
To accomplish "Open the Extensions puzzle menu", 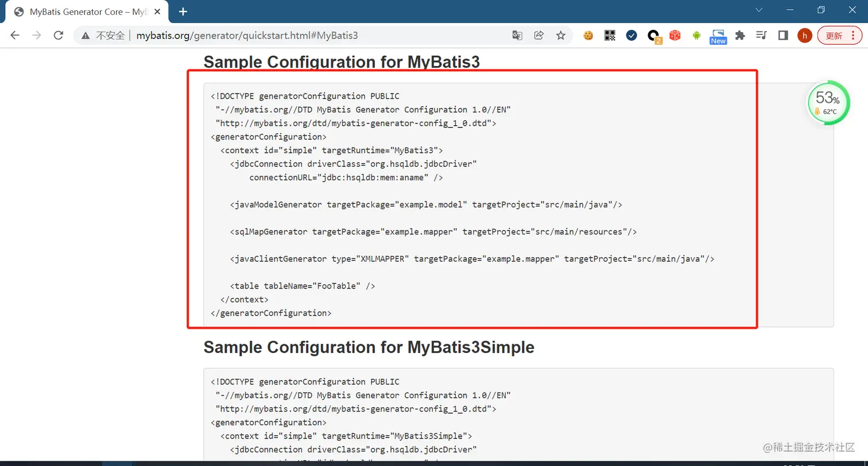I will coord(740,36).
